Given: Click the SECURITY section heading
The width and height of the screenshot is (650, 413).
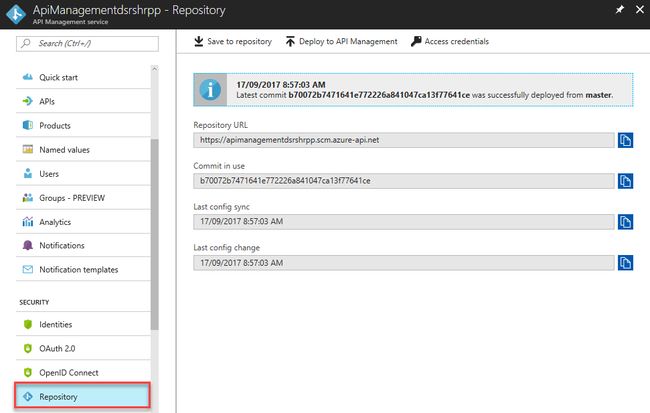Looking at the screenshot, I should point(34,302).
